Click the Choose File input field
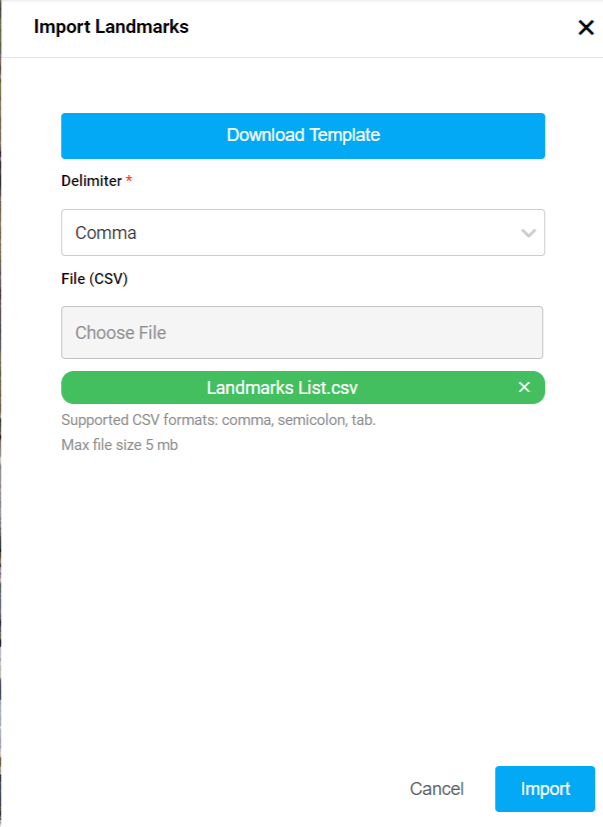Screen dimensions: 603x827 tap(302, 333)
